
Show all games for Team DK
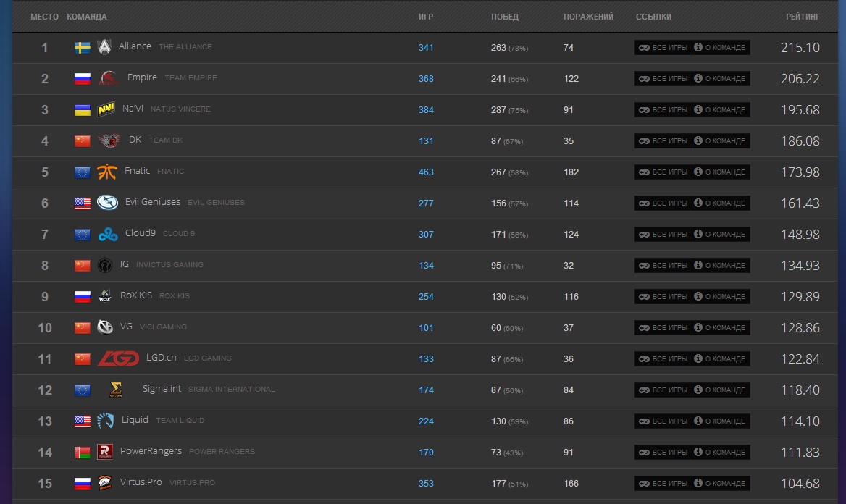[x=662, y=141]
